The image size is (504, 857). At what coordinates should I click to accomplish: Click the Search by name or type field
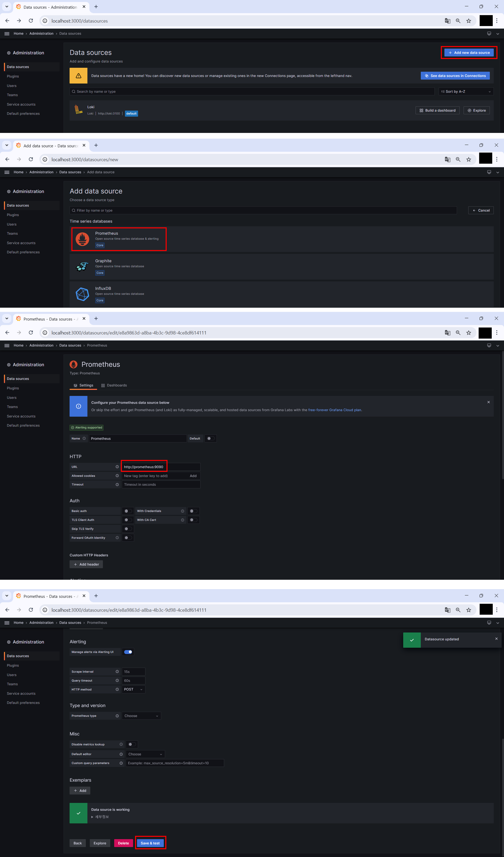(252, 91)
